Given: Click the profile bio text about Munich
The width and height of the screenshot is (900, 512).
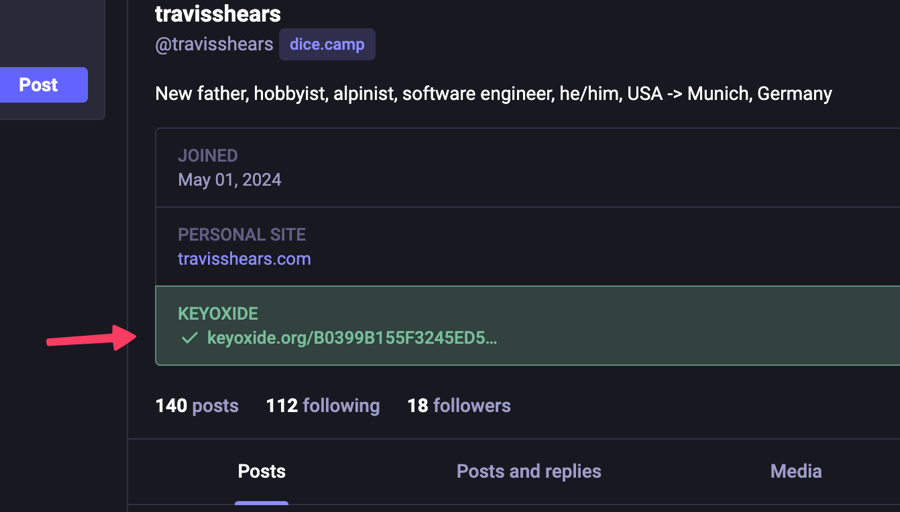Looking at the screenshot, I should click(x=494, y=94).
